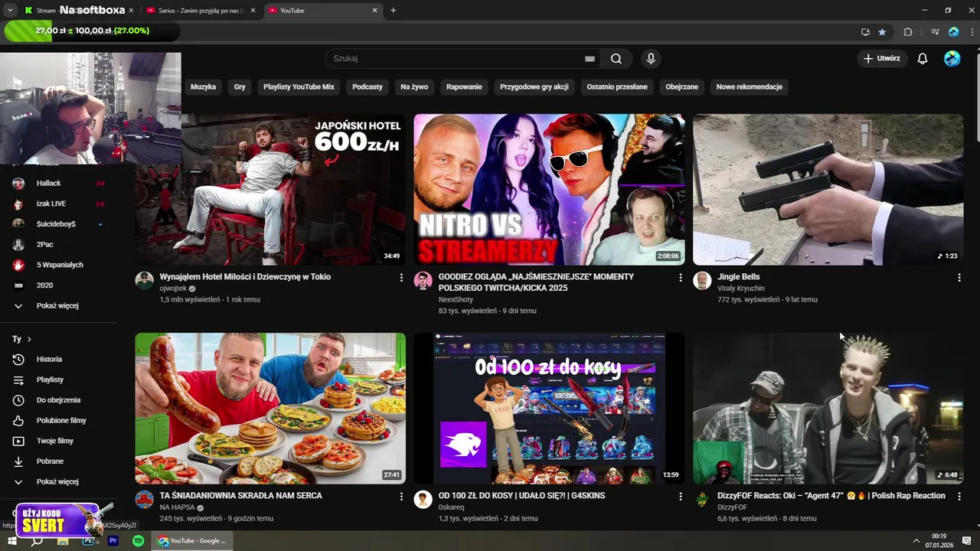980x551 pixels.
Task: Open the on-screen keyboard icon in search box
Action: tap(590, 59)
